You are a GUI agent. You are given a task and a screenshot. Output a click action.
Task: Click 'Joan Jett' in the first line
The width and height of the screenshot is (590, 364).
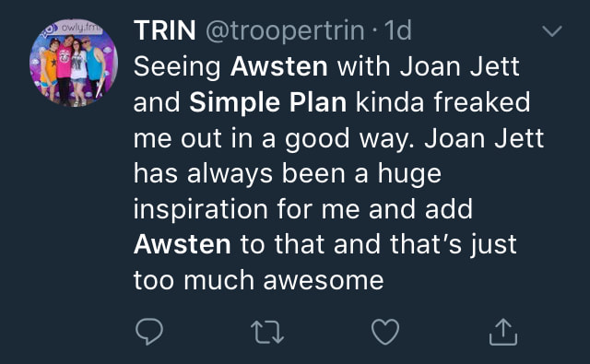pyautogui.click(x=459, y=66)
